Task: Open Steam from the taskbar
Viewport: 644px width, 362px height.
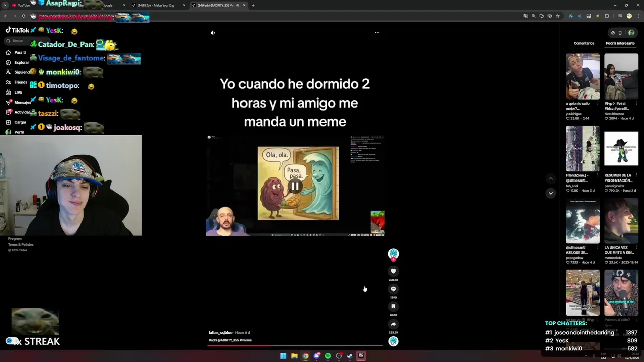Action: (x=350, y=356)
